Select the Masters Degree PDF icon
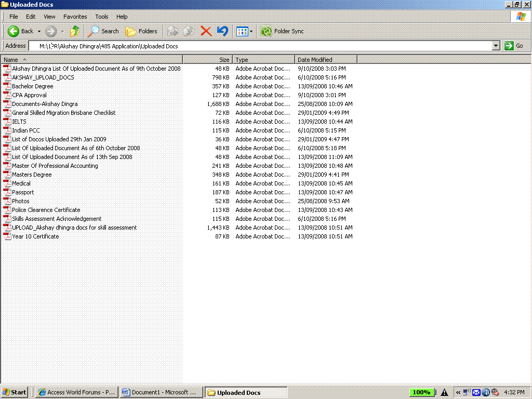 point(7,175)
